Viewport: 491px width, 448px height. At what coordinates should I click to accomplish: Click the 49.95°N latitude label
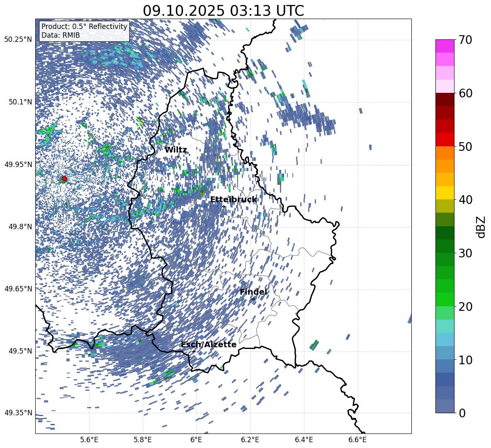coord(19,165)
